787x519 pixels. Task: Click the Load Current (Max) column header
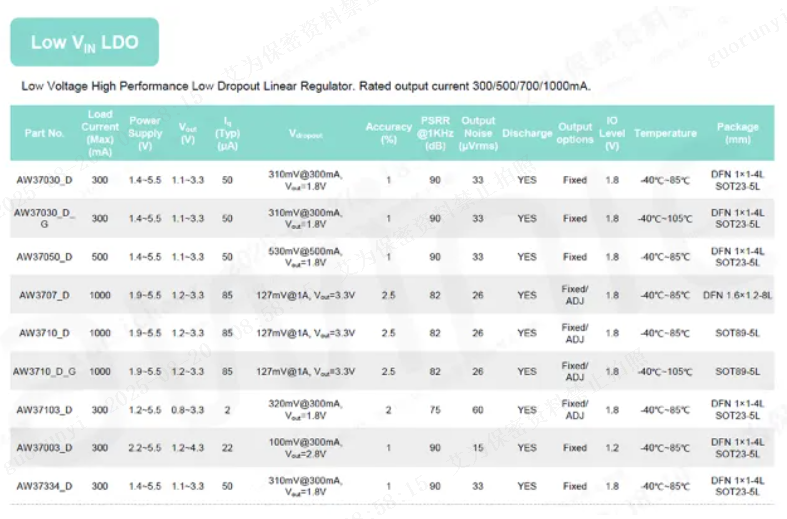click(x=100, y=133)
